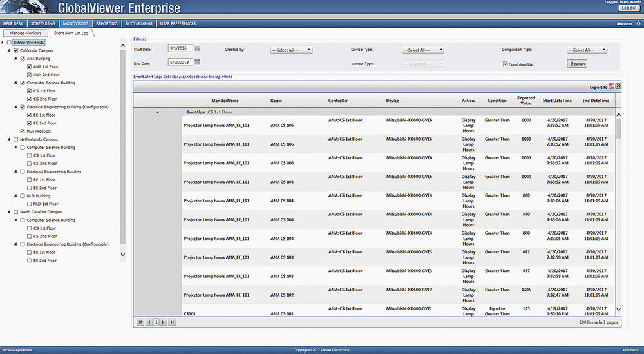Open the SCHEDULING menu
Viewport: 644px width, 354px height.
(43, 23)
